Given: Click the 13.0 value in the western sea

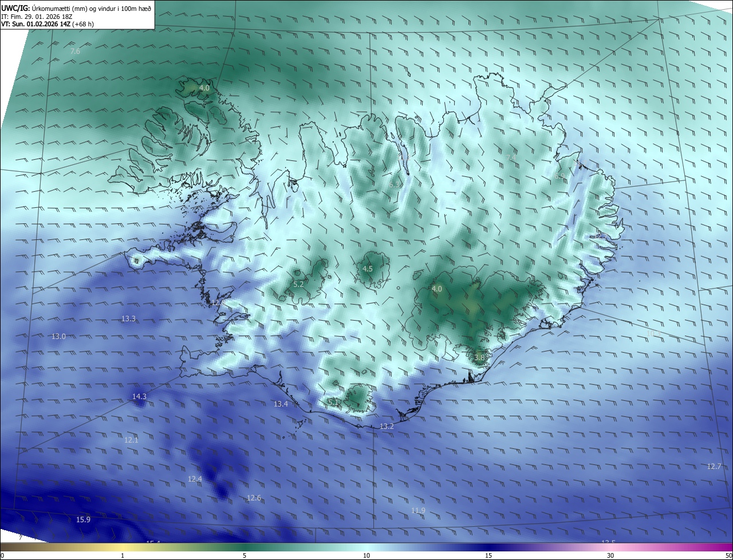Looking at the screenshot, I should point(59,337).
